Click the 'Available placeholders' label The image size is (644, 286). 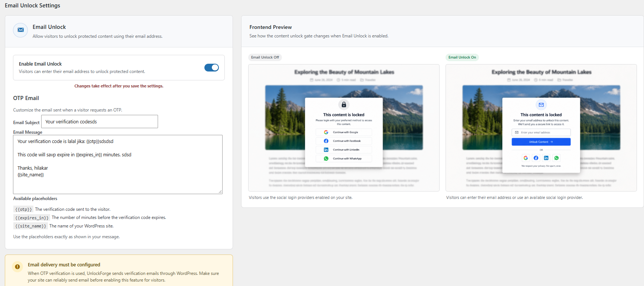(35, 199)
